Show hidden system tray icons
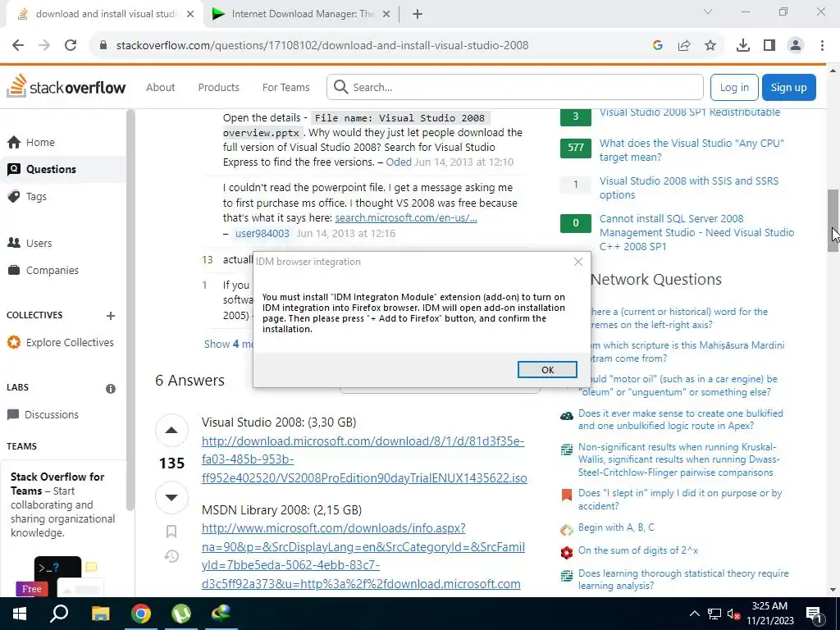The height and width of the screenshot is (630, 840). pos(694,614)
